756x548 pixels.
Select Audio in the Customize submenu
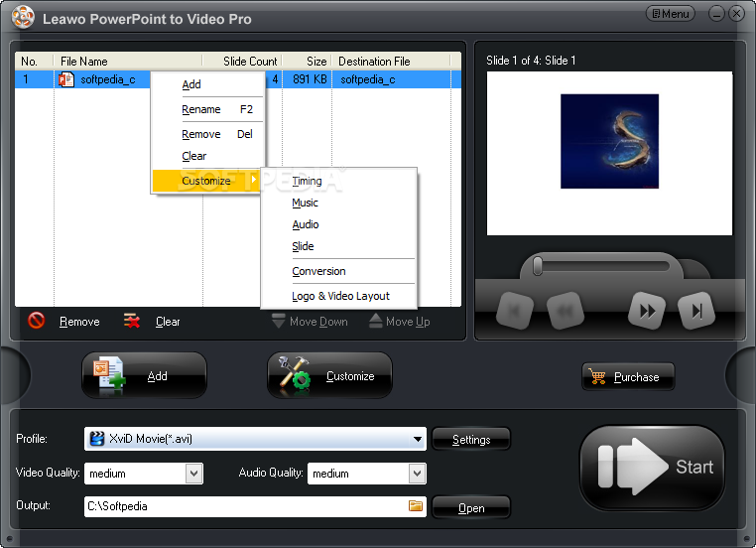tap(338, 224)
